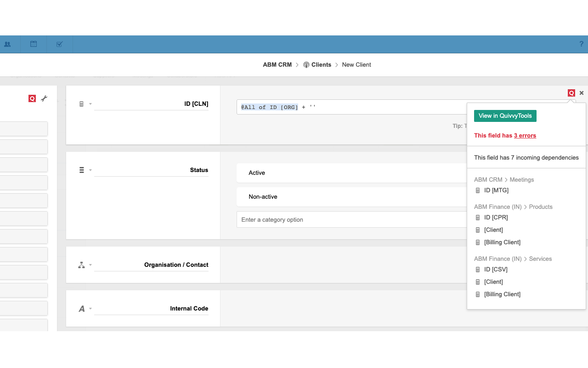Viewport: 588px width, 368px height.
Task: Click the calculation field icon for ID [CLN]
Action: [82, 104]
